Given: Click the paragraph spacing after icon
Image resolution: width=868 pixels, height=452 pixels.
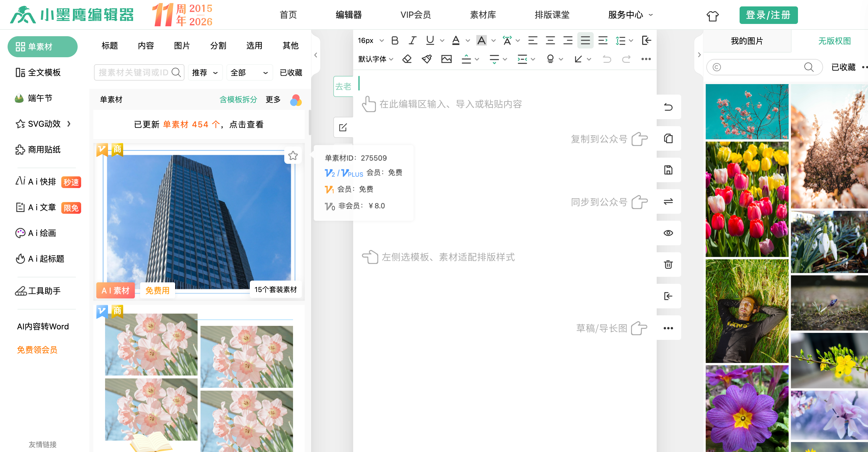Looking at the screenshot, I should (x=494, y=59).
